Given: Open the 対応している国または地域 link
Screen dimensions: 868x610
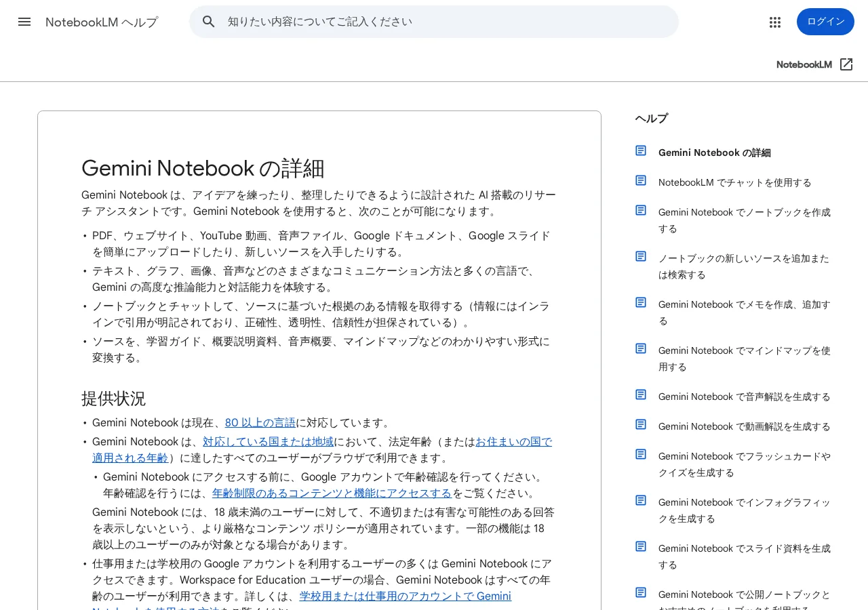Looking at the screenshot, I should pyautogui.click(x=269, y=442).
